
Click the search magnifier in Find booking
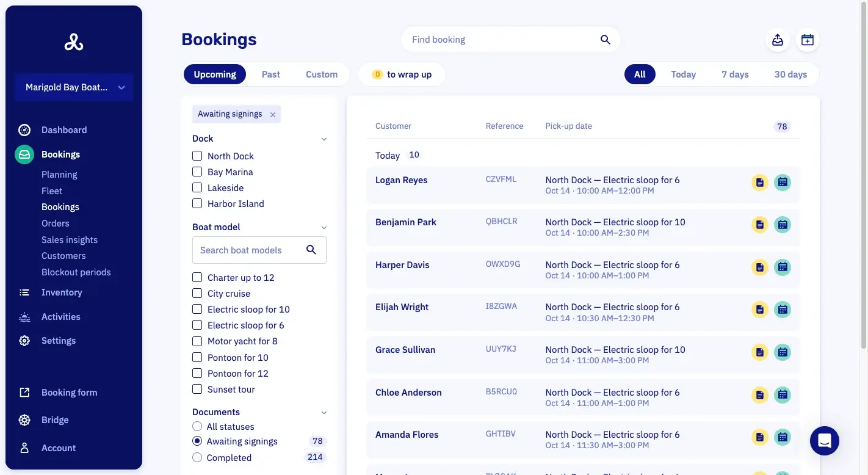point(605,40)
